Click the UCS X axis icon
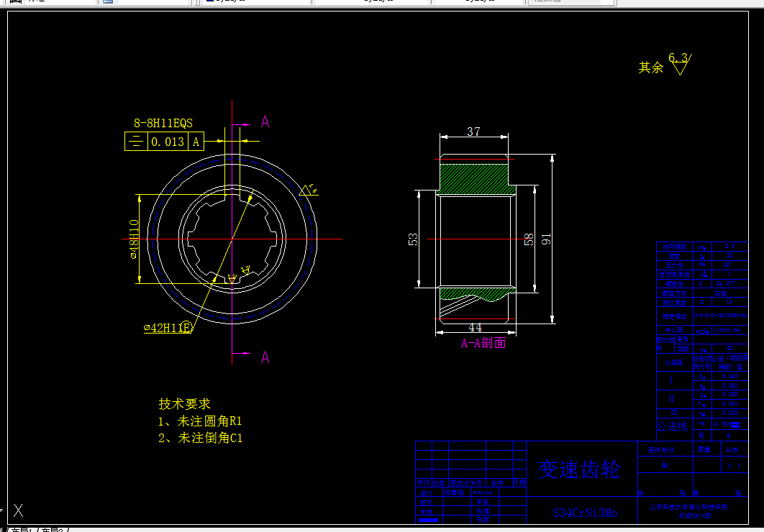The height and width of the screenshot is (532, 764). tap(18, 510)
